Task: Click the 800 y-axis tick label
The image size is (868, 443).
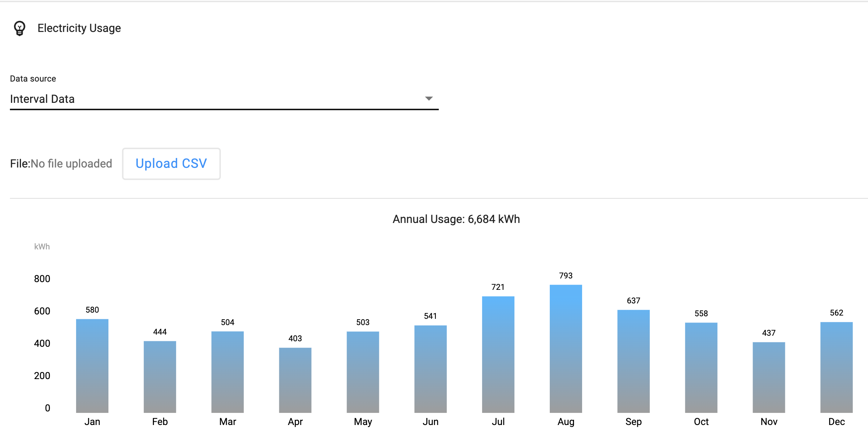Action: (x=42, y=279)
